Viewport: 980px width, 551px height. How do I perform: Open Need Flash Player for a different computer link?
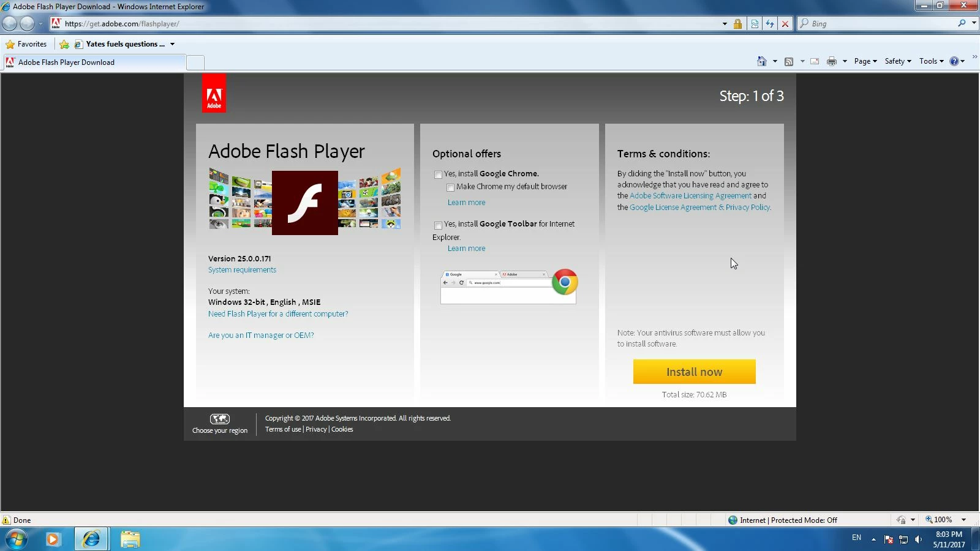point(278,314)
